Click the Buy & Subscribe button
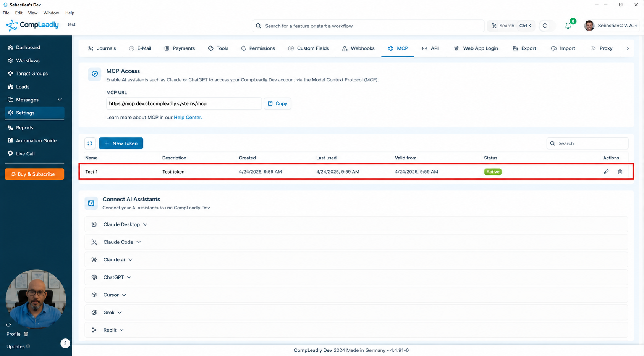 coord(34,174)
